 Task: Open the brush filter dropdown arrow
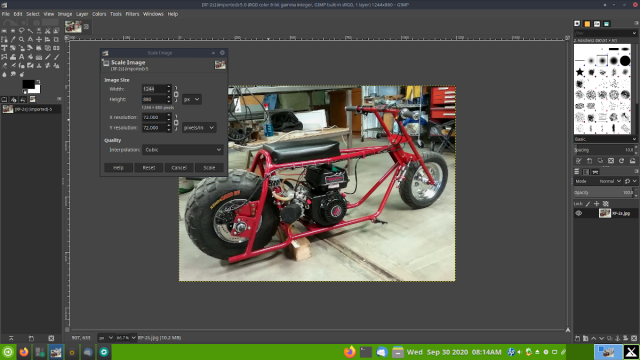pyautogui.click(x=634, y=33)
